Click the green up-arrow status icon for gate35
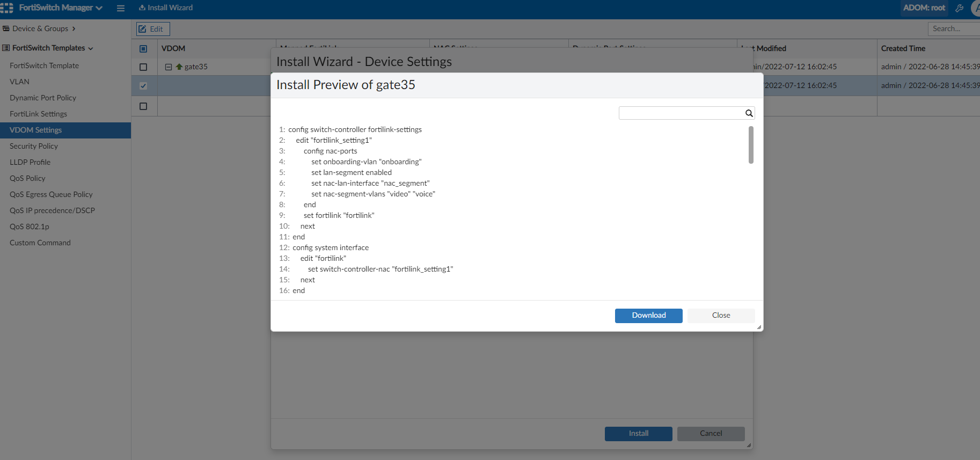Image resolution: width=980 pixels, height=460 pixels. point(179,67)
